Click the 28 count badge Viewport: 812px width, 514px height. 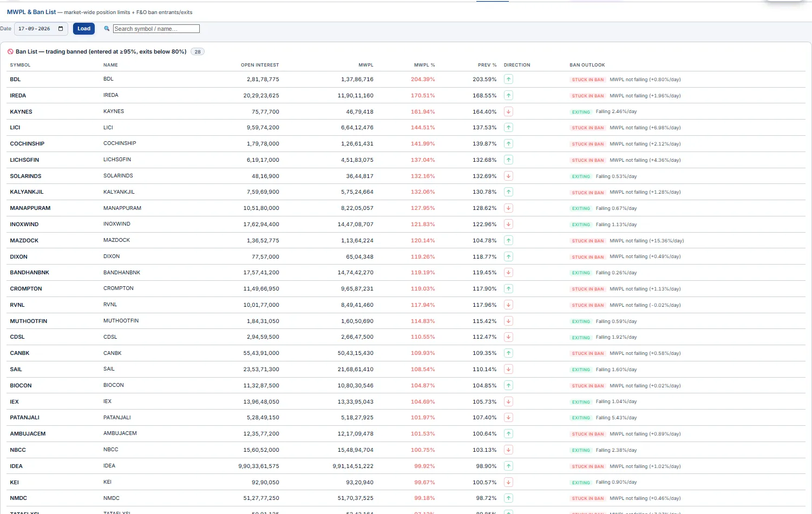click(198, 52)
